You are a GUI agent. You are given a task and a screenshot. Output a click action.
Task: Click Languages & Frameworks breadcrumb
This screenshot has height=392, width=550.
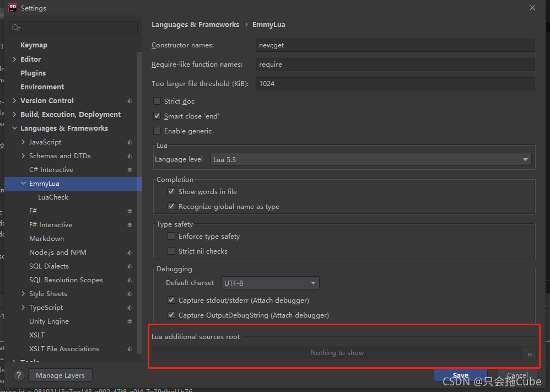(x=196, y=25)
